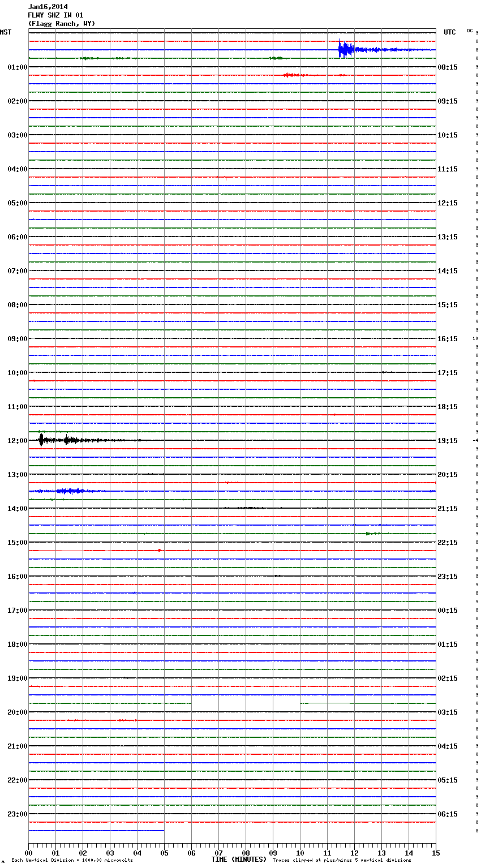
Task: Click the DC value -4 beside 19:15
Action: (x=475, y=441)
